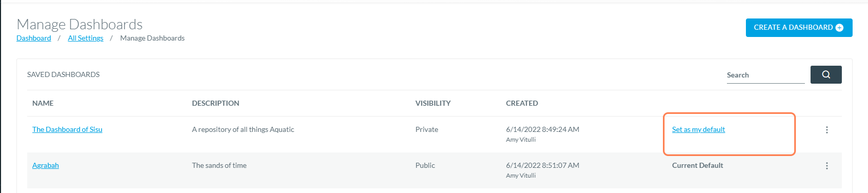Open the Agrabah dashboard link
The height and width of the screenshot is (193, 868).
(x=46, y=165)
